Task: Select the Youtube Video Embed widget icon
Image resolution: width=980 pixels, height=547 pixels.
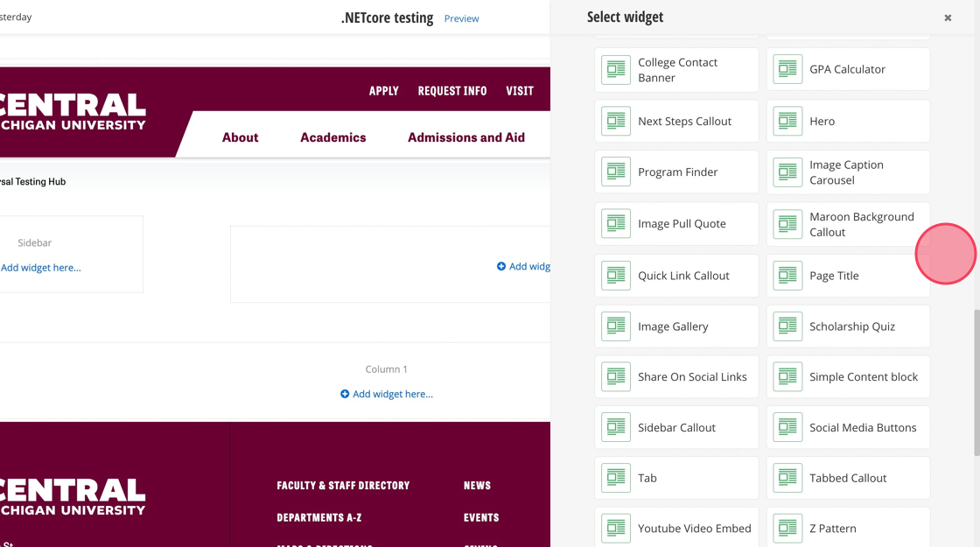Action: 616,529
